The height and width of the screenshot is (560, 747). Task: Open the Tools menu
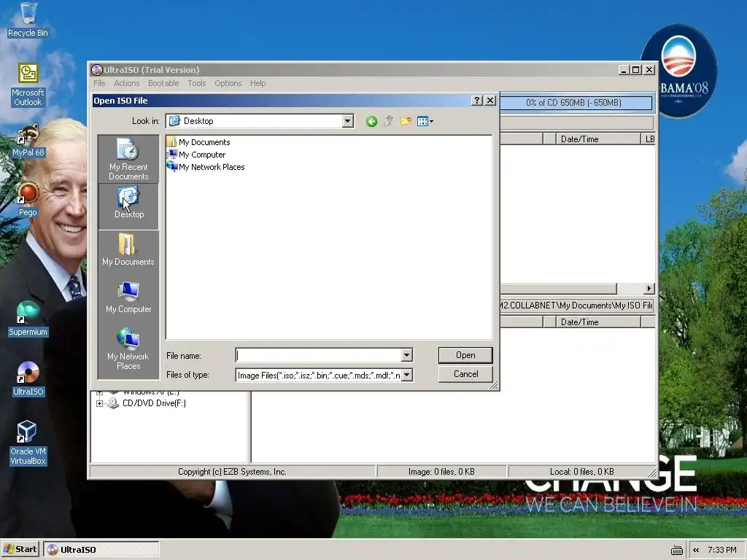coord(197,83)
